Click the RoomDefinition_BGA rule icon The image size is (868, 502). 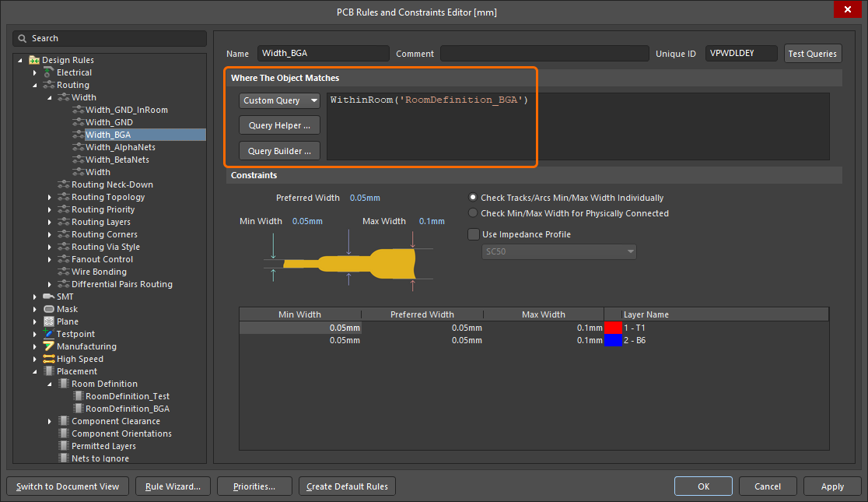point(78,409)
